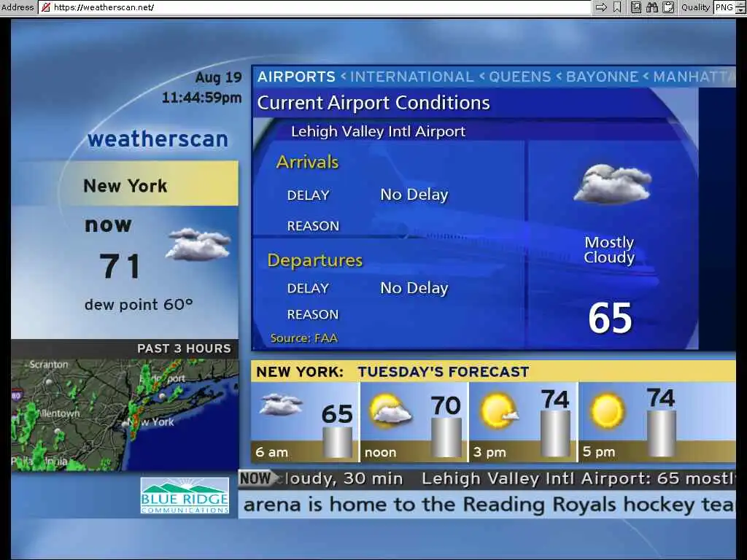Click the current temperature 71

click(x=120, y=265)
